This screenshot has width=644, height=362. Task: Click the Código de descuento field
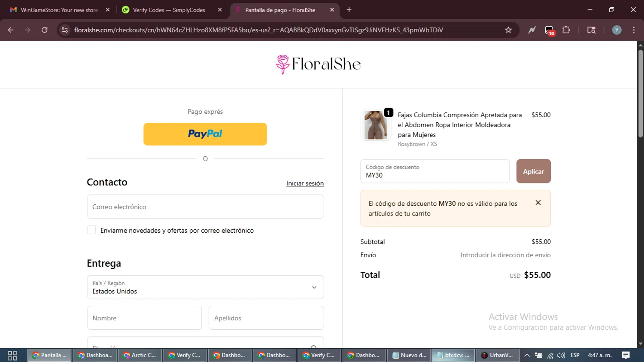click(x=435, y=171)
